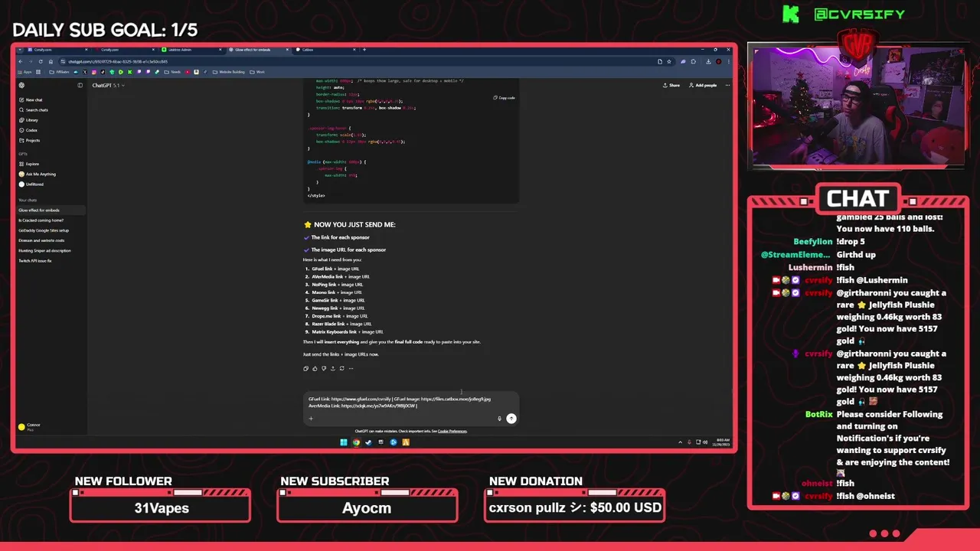Open more actions ellipsis below the response
This screenshot has height=551, width=980.
click(351, 368)
